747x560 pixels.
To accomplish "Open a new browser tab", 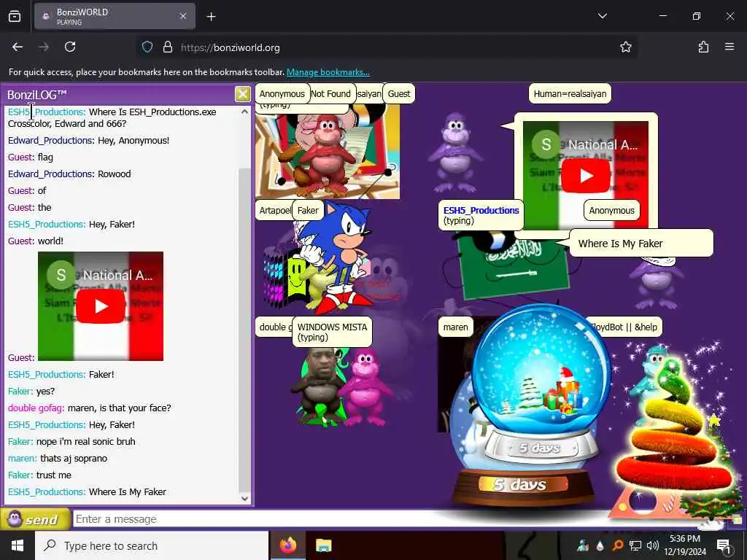I will point(211,17).
